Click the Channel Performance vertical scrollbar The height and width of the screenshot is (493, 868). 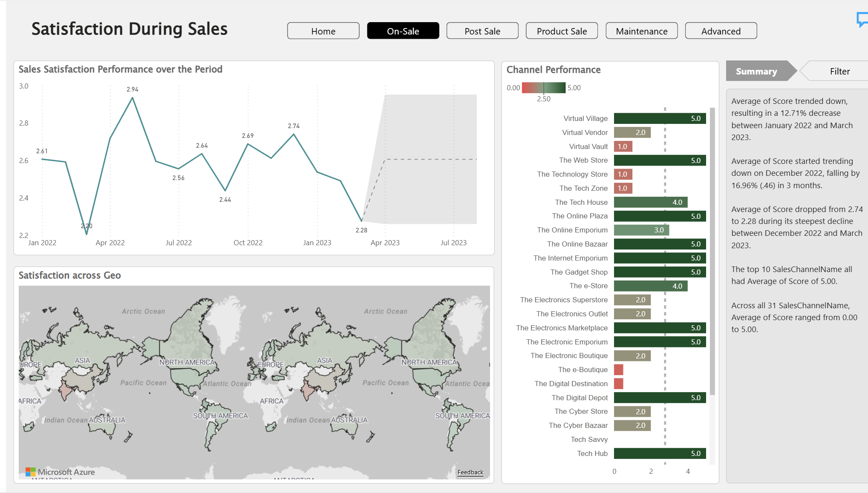(712, 251)
